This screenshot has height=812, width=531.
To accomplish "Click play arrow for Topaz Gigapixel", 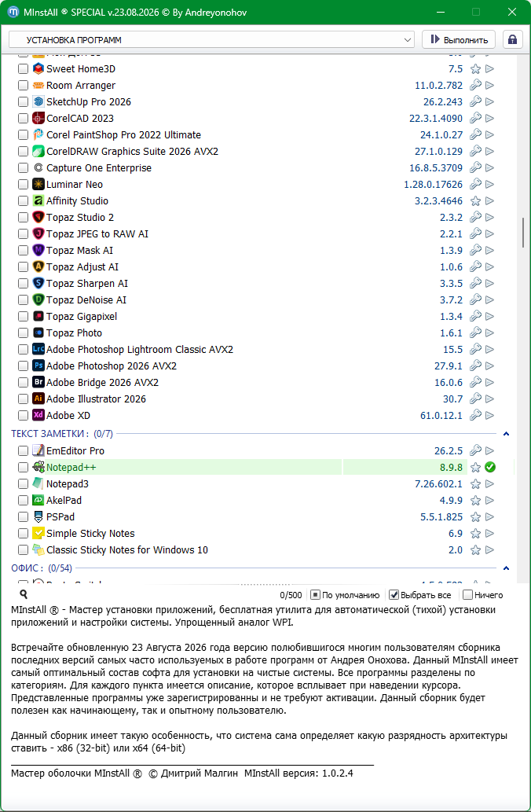I will [x=489, y=317].
